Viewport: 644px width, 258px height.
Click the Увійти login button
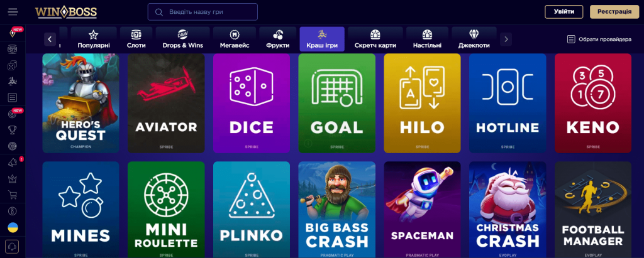[564, 11]
